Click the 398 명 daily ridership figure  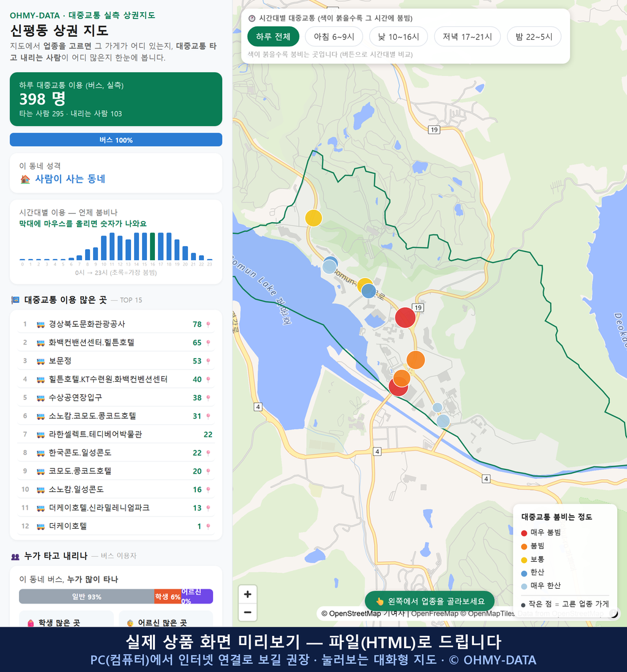click(x=42, y=99)
